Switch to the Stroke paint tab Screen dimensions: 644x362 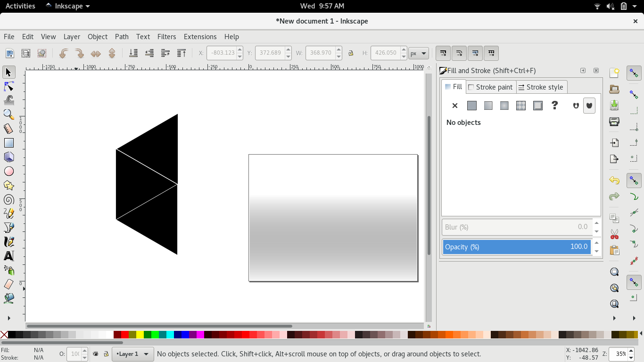(x=491, y=87)
